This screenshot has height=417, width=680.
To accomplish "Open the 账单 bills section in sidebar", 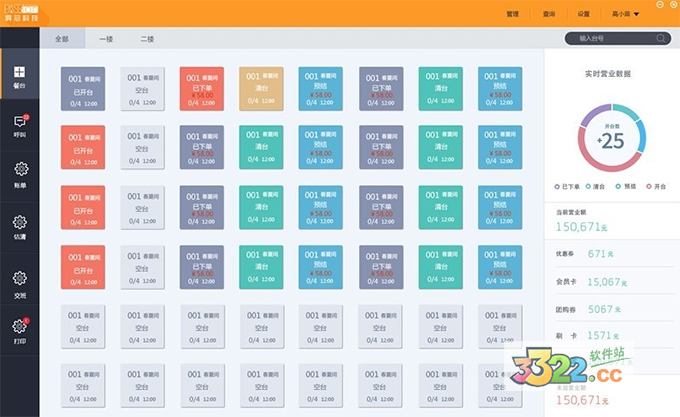I will (x=20, y=175).
